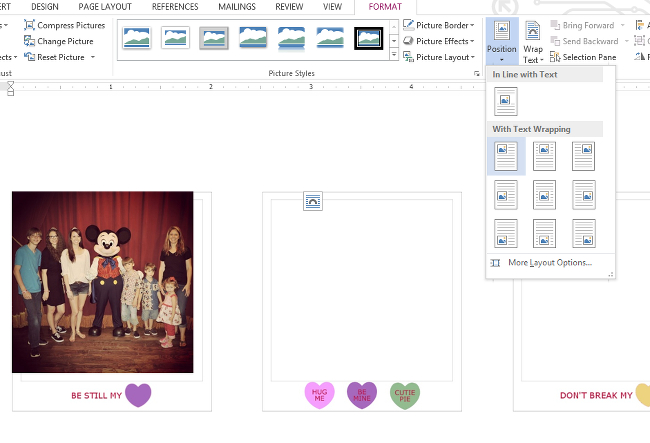
Task: Position picture middle left with text wrapping
Action: coord(506,194)
